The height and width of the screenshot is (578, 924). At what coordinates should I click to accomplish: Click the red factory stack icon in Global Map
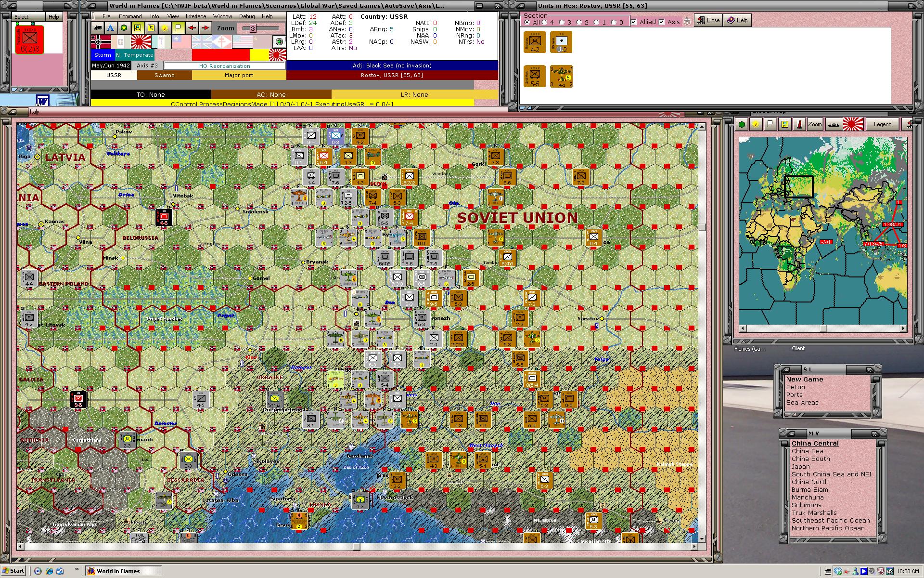click(799, 124)
